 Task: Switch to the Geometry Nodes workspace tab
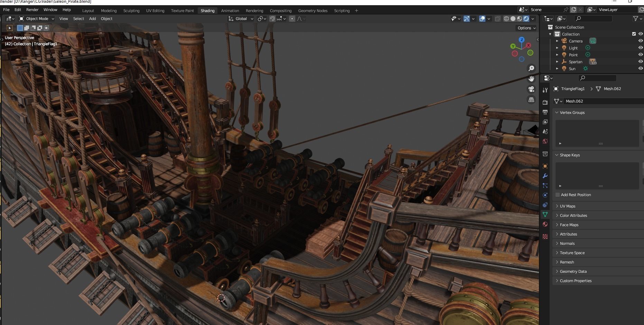(313, 11)
